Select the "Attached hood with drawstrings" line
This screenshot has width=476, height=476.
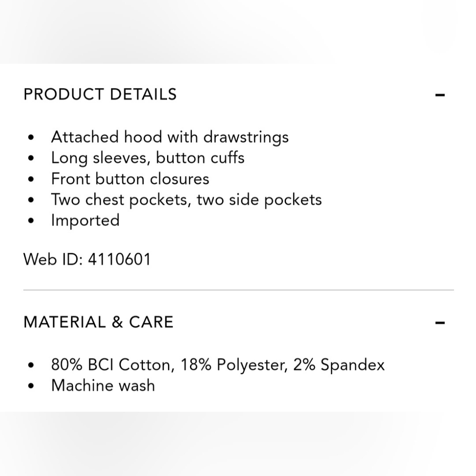point(169,137)
